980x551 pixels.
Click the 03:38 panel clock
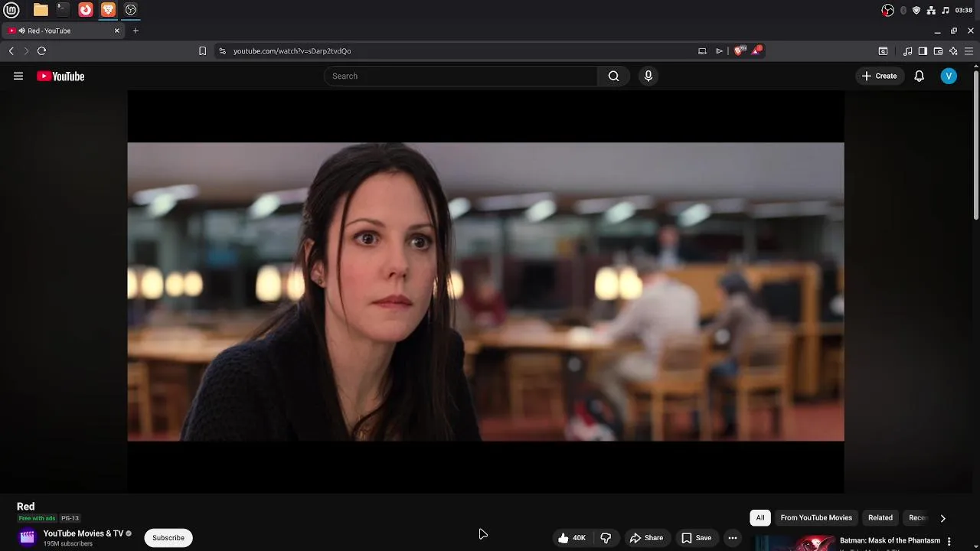[x=964, y=10]
